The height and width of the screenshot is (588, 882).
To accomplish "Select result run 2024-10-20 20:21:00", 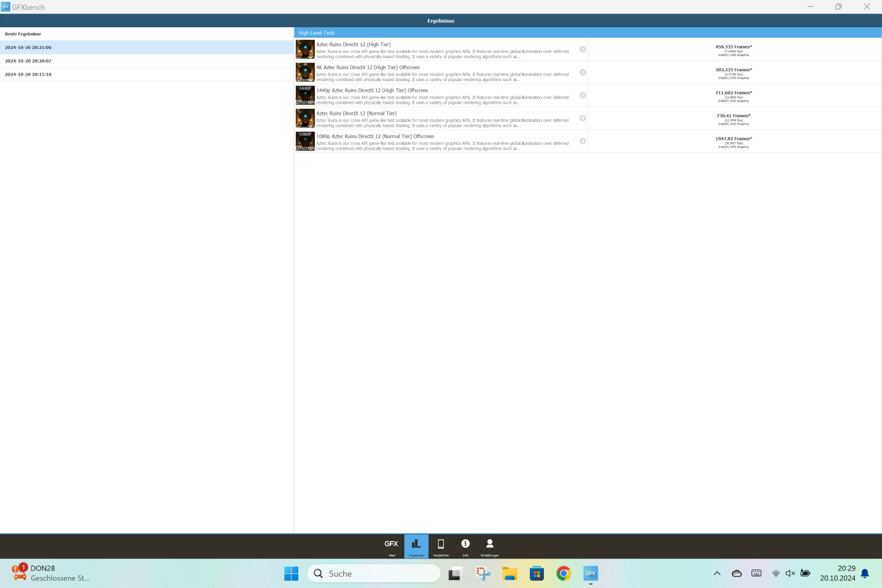I will (146, 47).
